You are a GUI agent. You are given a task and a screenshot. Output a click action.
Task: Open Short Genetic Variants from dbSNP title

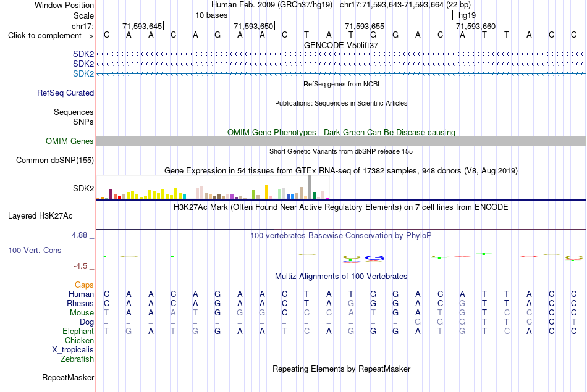[341, 151]
